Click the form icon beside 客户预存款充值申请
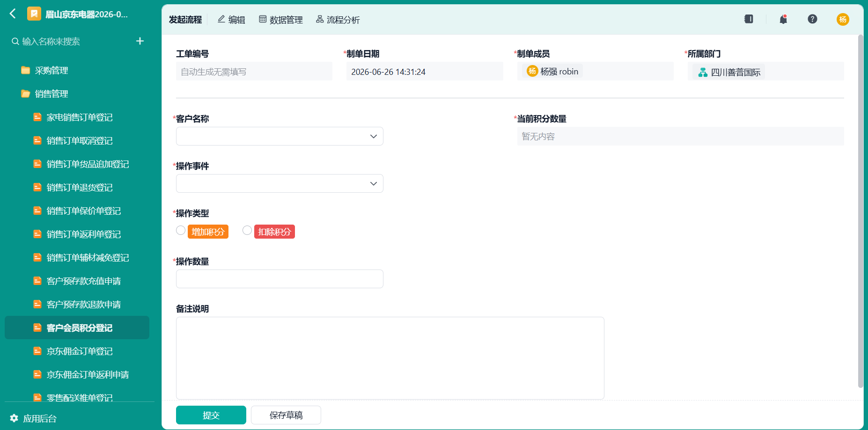This screenshot has width=868, height=430. (x=37, y=281)
